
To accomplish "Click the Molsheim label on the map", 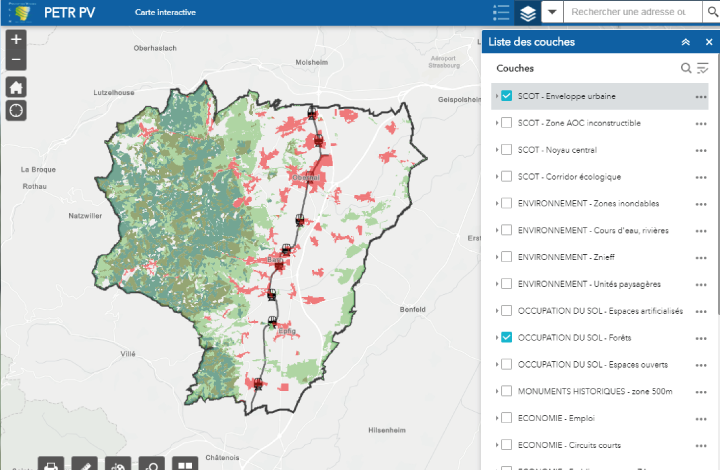I will tap(312, 62).
